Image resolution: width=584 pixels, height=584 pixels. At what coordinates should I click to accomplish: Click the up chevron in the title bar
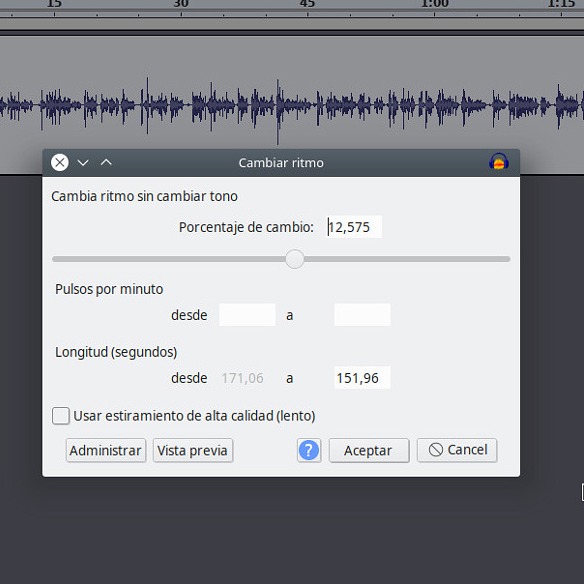coord(106,162)
